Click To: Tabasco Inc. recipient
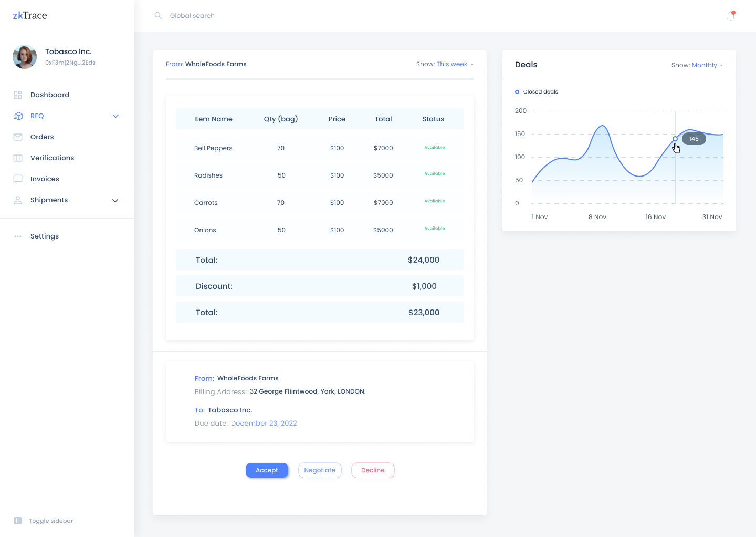Image resolution: width=756 pixels, height=537 pixels. (224, 410)
